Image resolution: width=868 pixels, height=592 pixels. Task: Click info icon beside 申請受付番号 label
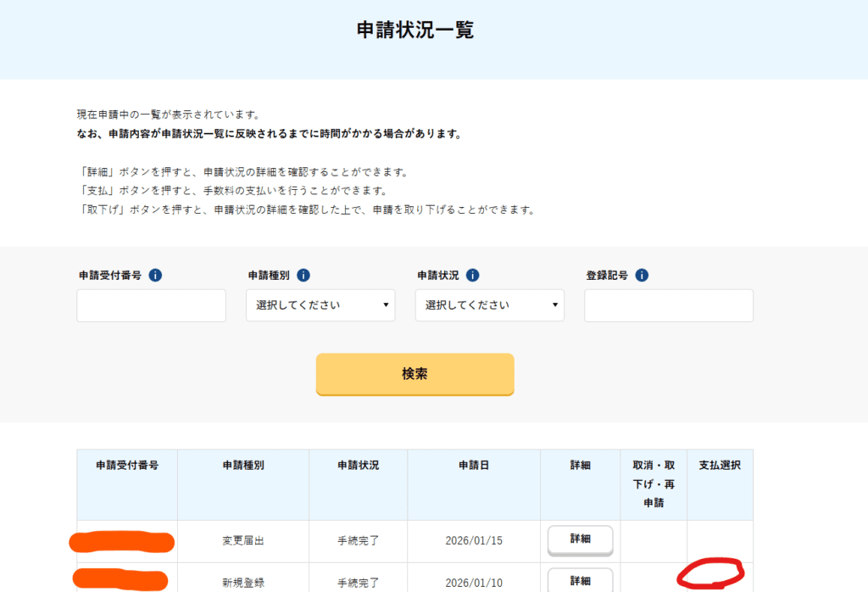[x=155, y=276]
